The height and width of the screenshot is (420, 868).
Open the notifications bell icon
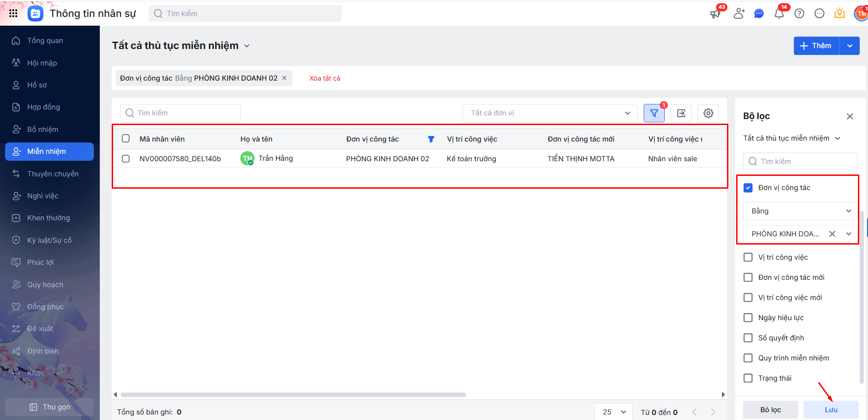[x=779, y=14]
